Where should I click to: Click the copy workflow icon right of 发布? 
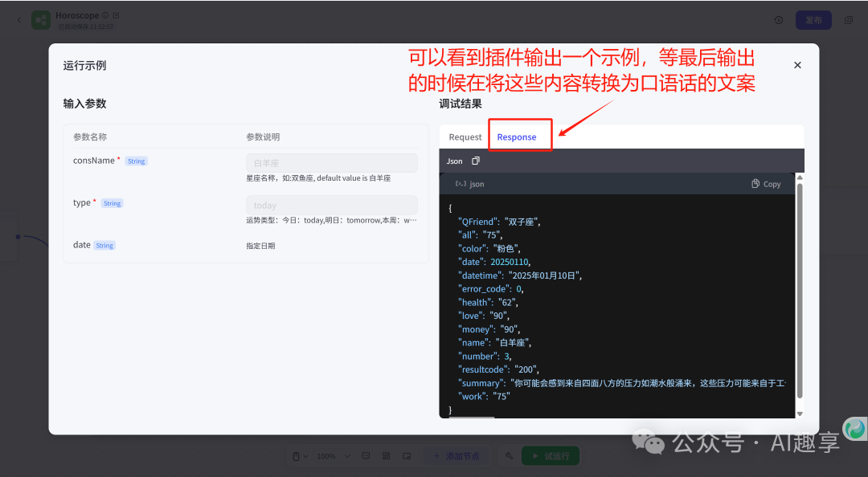tap(848, 20)
